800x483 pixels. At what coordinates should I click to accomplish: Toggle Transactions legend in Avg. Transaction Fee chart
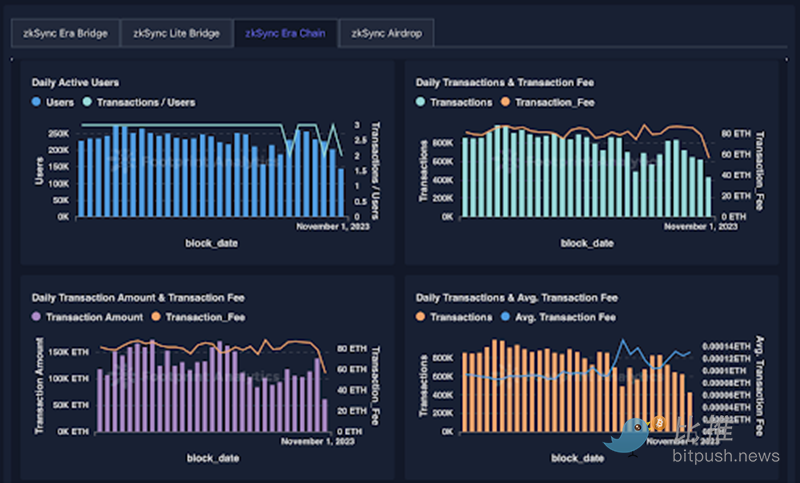pos(454,317)
